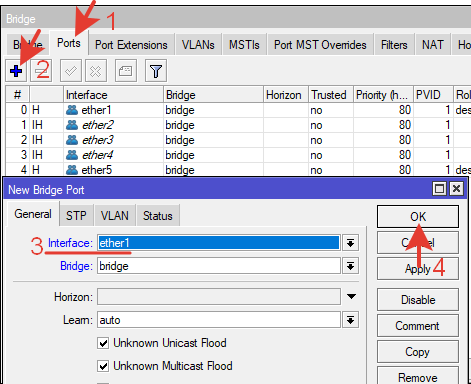Click the ether2 interface icon in table
Viewport: 471px width, 384px height.
72,125
